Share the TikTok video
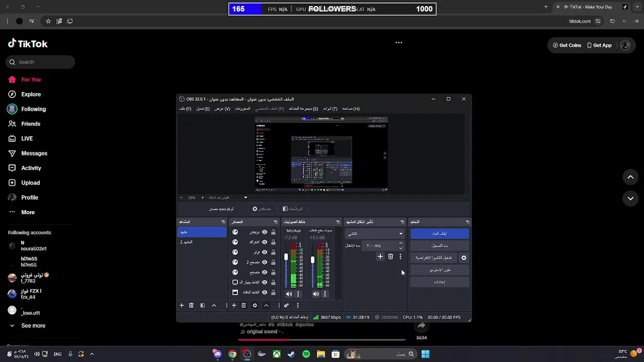This screenshot has width=644, height=362. pos(421,326)
